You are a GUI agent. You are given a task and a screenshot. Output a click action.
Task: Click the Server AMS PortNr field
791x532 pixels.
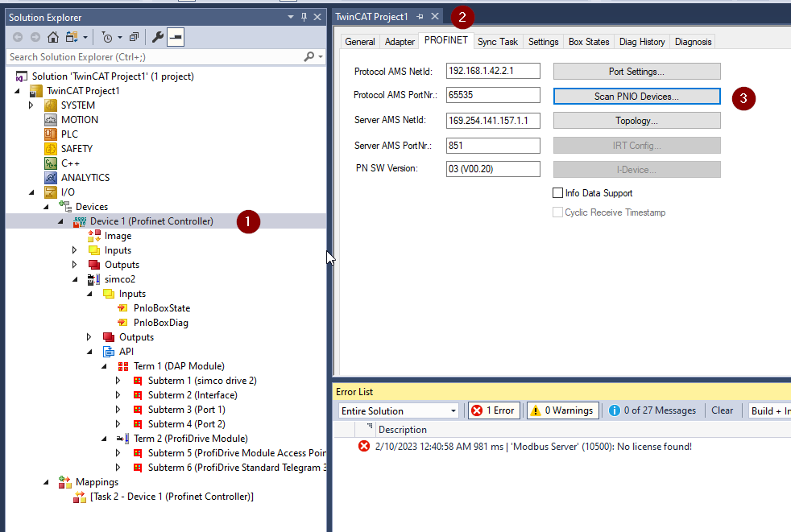[493, 146]
